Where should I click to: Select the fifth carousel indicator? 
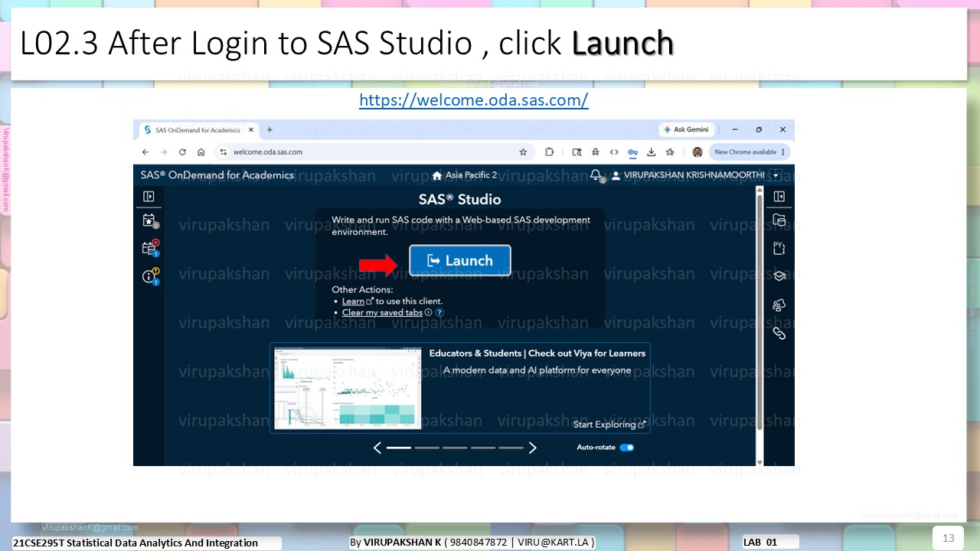[511, 448]
